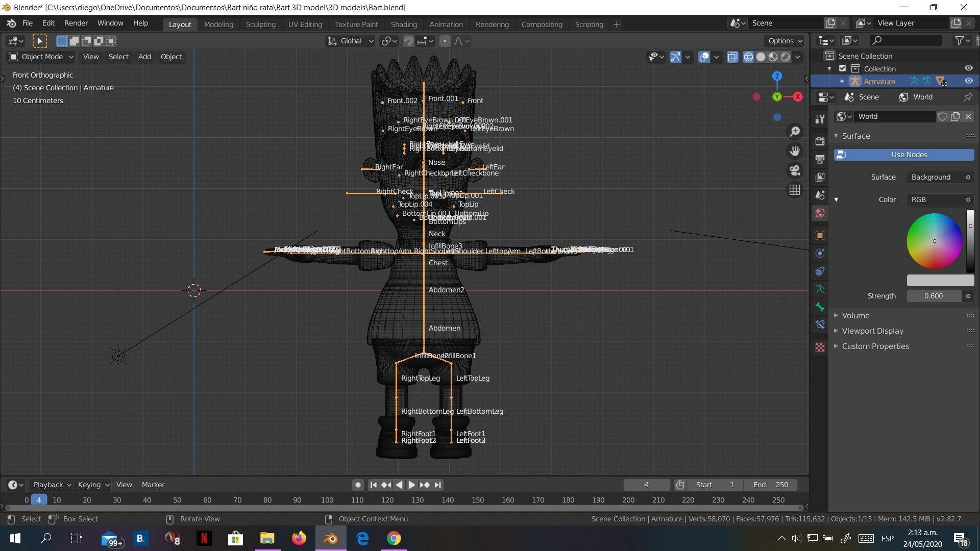Screen dimensions: 980x551
Task: Click the current frame field showing 4
Action: pyautogui.click(x=646, y=485)
